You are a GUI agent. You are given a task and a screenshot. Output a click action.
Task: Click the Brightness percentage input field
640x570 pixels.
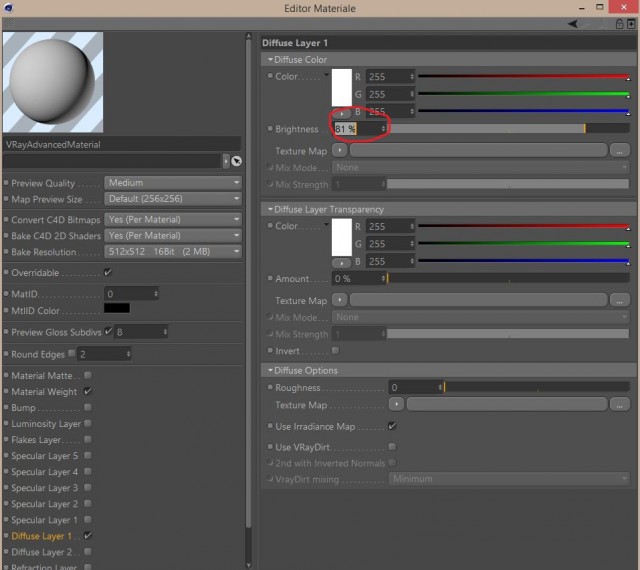(x=360, y=129)
